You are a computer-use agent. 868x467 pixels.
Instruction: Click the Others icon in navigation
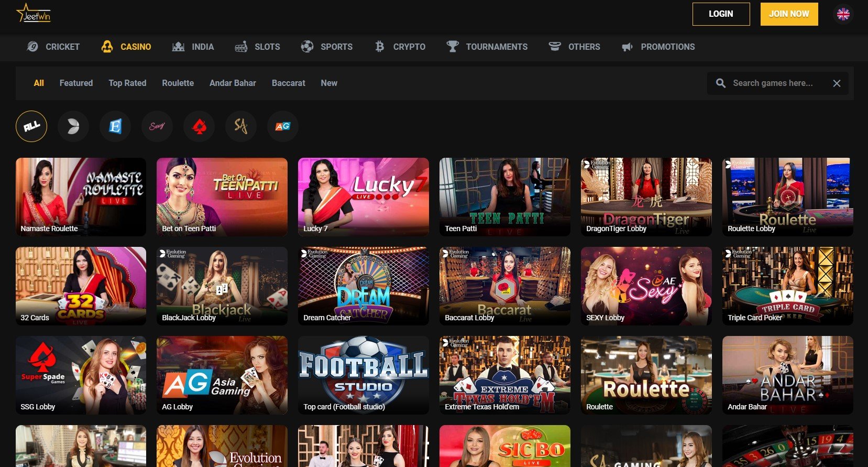pos(555,47)
